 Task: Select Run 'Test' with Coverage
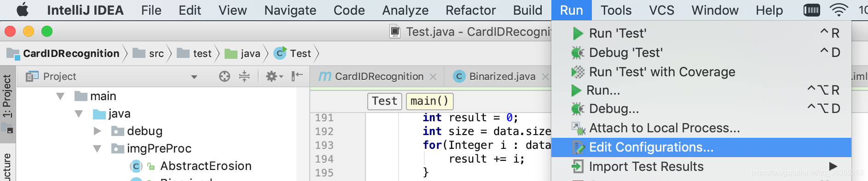[x=701, y=72]
